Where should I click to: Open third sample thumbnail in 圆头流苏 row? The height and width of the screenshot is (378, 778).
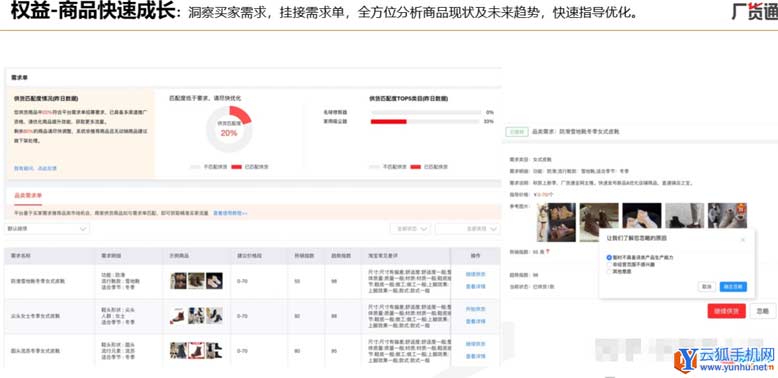(x=214, y=350)
